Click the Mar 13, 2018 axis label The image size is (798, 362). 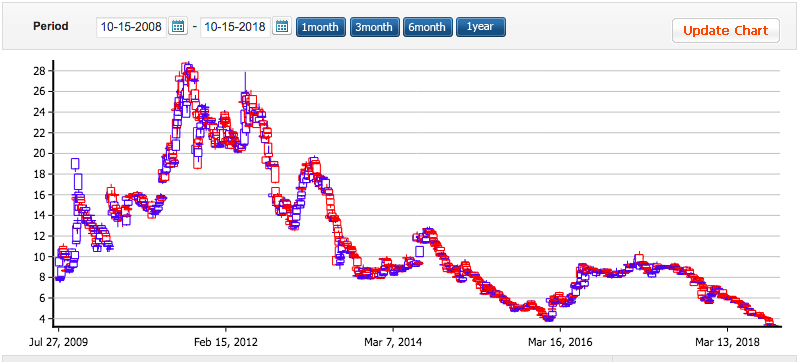pyautogui.click(x=727, y=342)
